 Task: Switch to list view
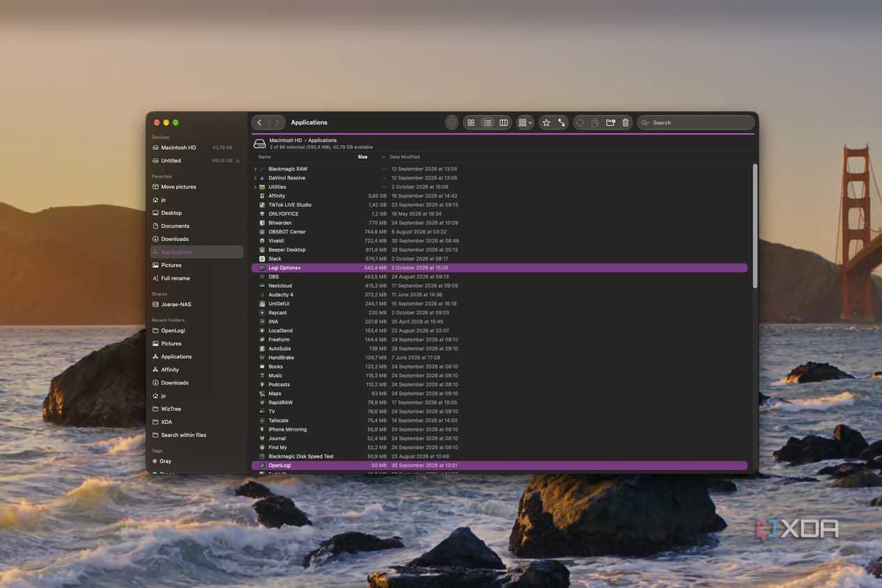487,123
